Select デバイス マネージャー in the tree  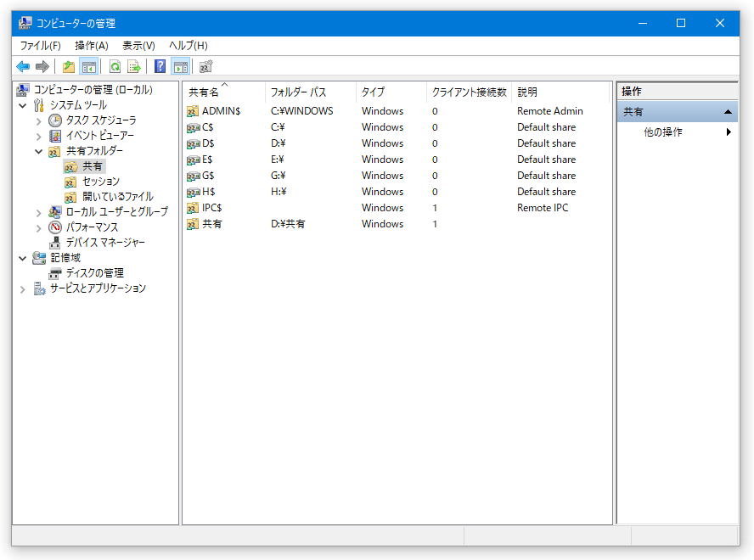click(105, 243)
